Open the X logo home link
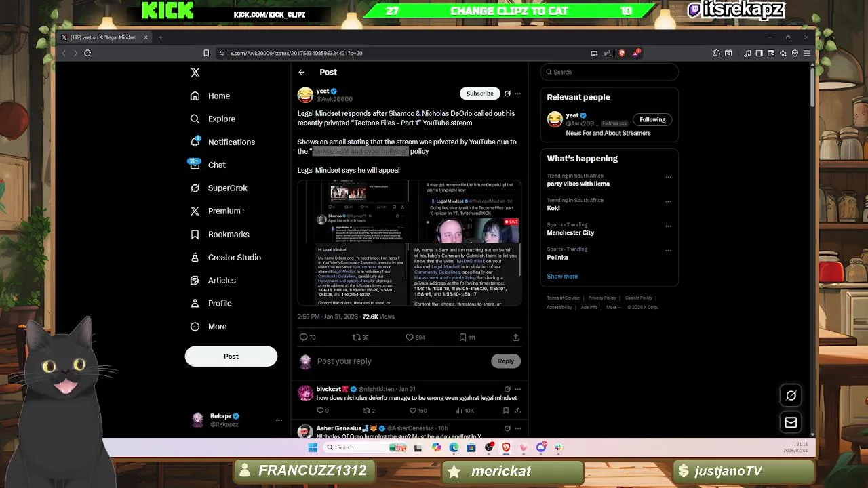The image size is (868, 488). 195,73
